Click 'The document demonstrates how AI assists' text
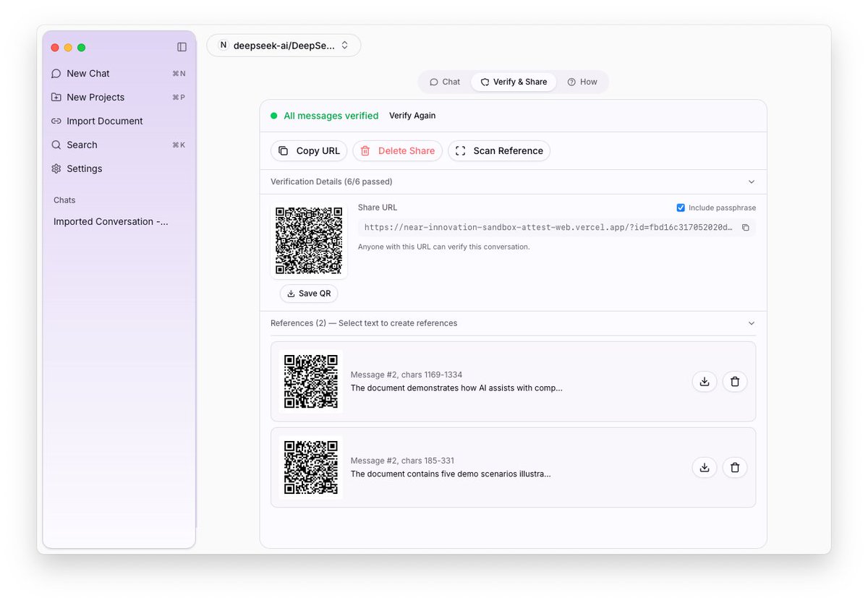 coord(456,388)
